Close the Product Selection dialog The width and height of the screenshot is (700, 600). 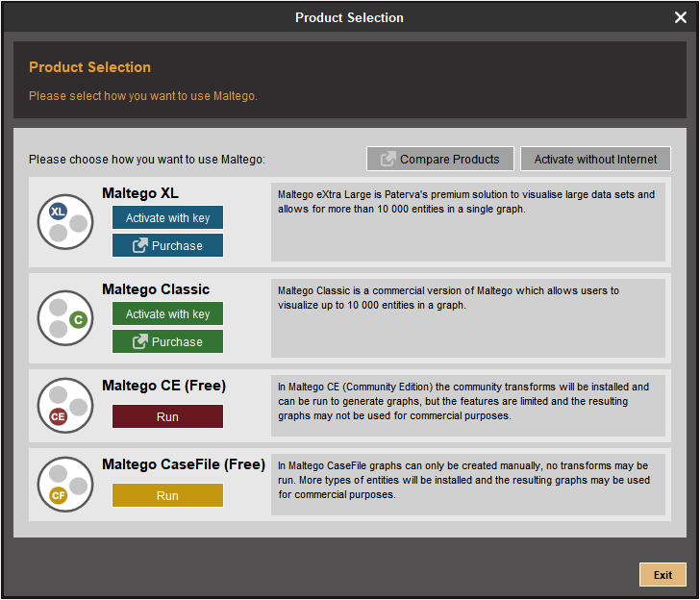click(x=681, y=17)
